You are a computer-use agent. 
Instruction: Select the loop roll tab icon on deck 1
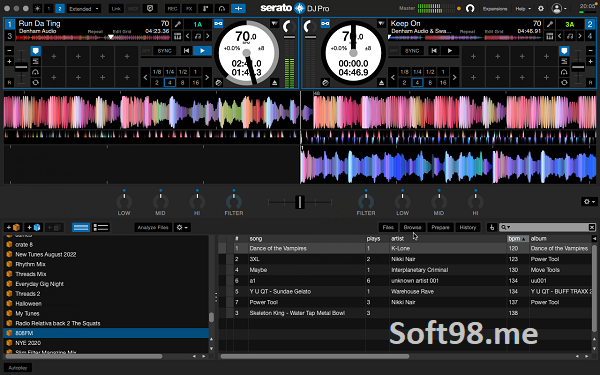coord(36,61)
